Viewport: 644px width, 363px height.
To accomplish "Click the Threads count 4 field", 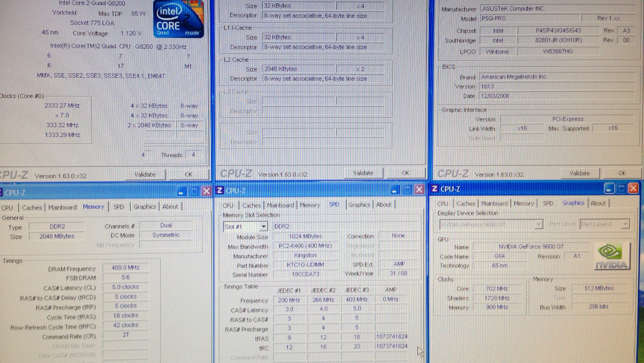I will [x=193, y=155].
